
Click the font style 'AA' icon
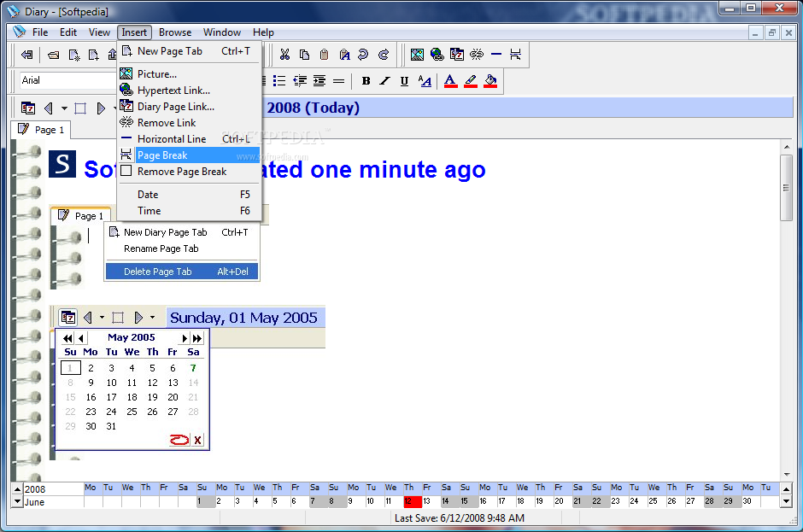pos(425,81)
